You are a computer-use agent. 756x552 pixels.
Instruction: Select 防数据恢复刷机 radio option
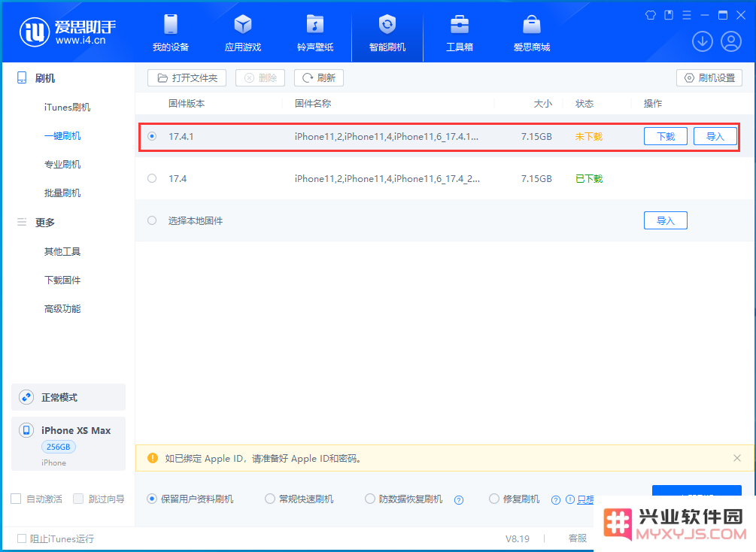pyautogui.click(x=370, y=499)
